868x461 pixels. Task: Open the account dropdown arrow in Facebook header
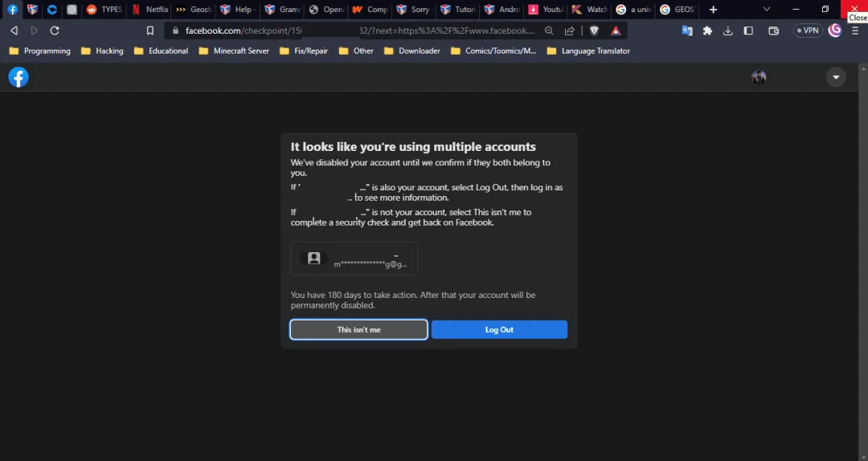pos(836,77)
